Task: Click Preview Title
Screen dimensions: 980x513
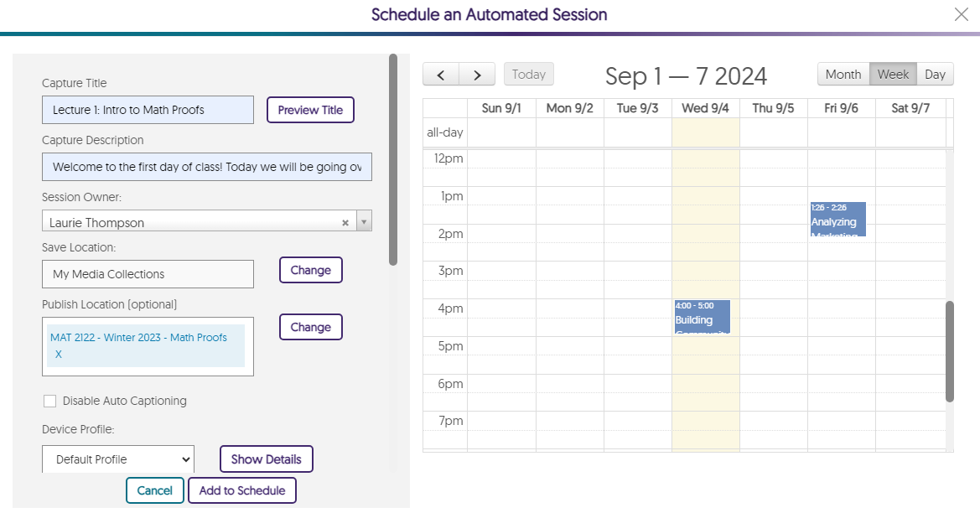Action: click(310, 110)
